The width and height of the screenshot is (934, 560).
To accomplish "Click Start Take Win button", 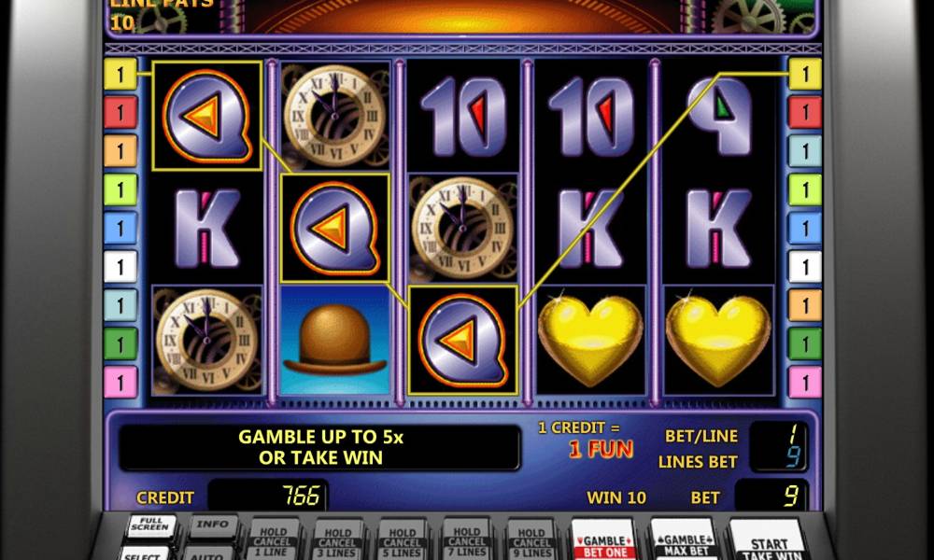I will (x=768, y=540).
